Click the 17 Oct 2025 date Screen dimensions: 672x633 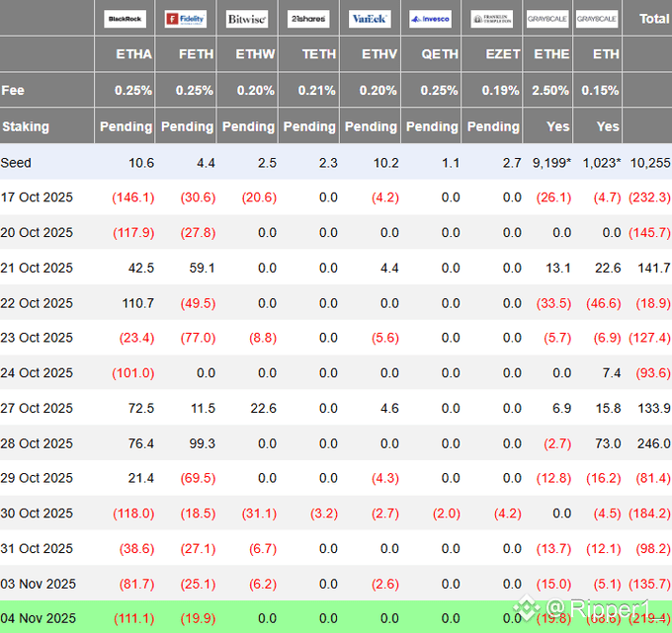click(37, 198)
